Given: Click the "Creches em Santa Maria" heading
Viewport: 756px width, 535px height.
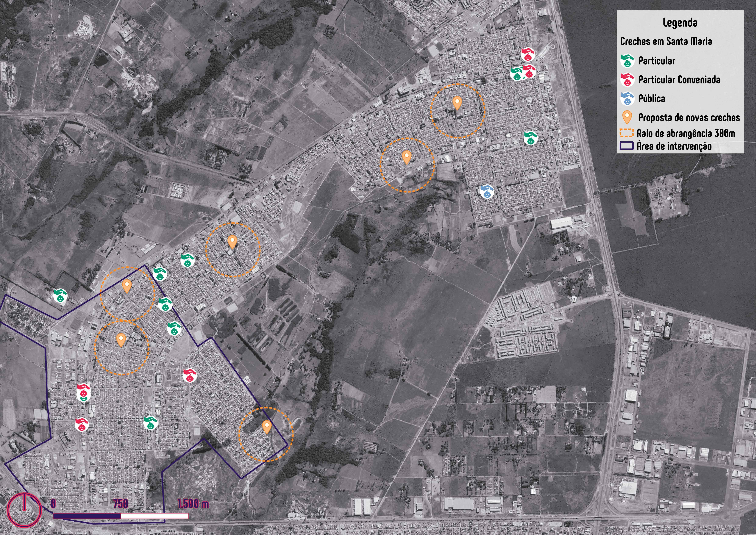Looking at the screenshot, I should (x=666, y=41).
